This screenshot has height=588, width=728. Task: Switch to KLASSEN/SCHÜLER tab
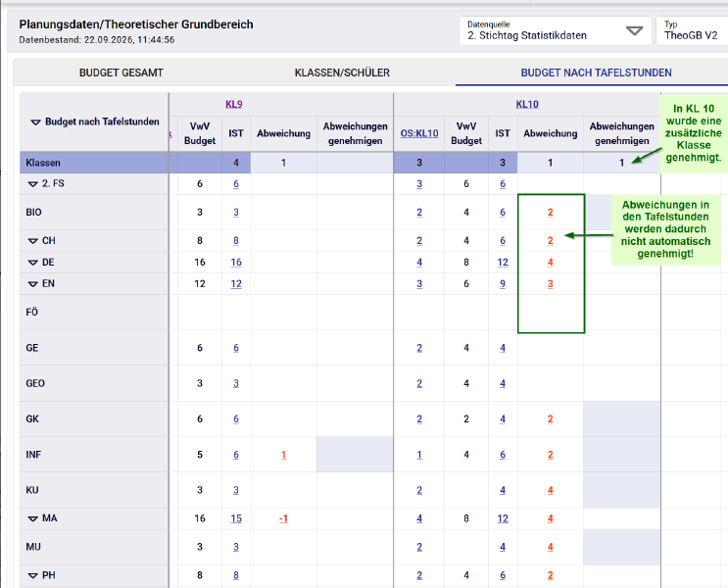(x=342, y=73)
